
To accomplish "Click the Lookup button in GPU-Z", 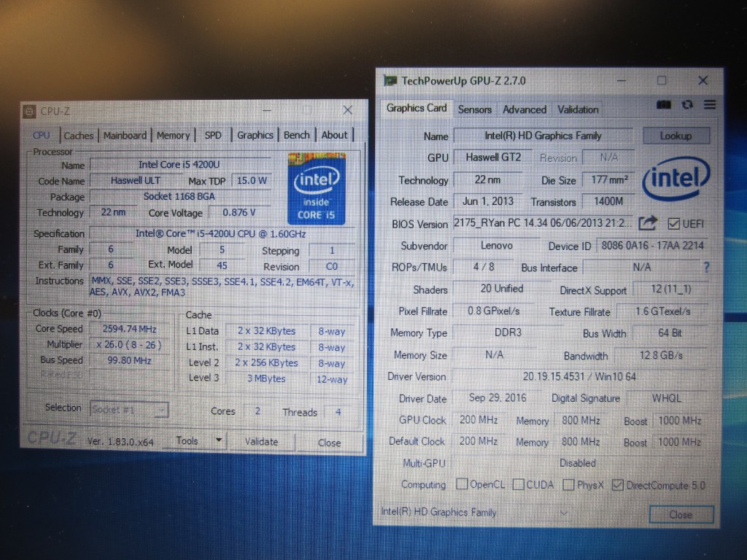I will pyautogui.click(x=676, y=136).
